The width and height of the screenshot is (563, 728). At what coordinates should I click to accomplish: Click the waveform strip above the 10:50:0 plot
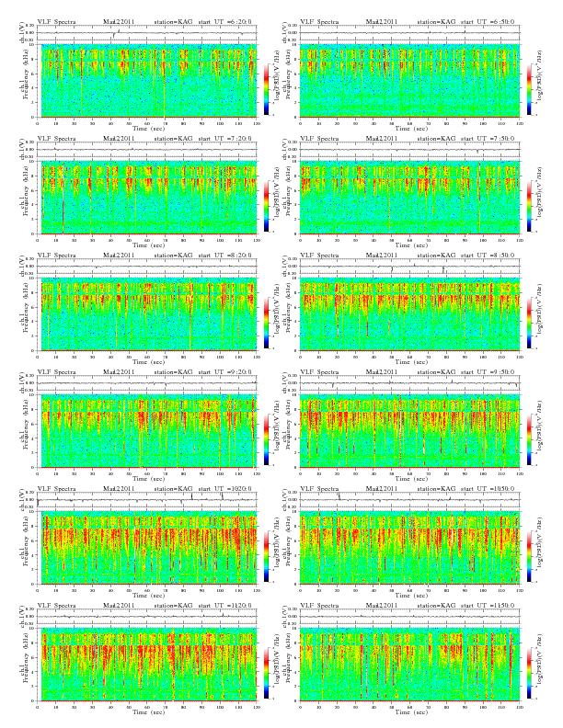point(409,500)
